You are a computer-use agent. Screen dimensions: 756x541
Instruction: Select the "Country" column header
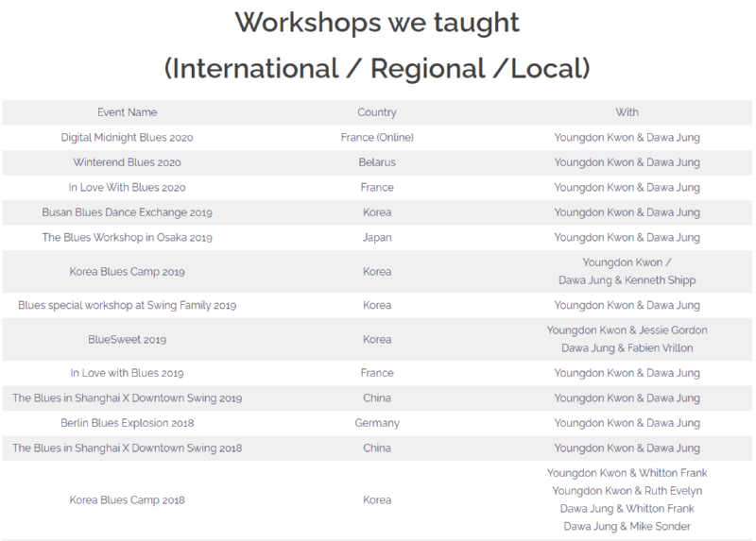[x=377, y=112]
